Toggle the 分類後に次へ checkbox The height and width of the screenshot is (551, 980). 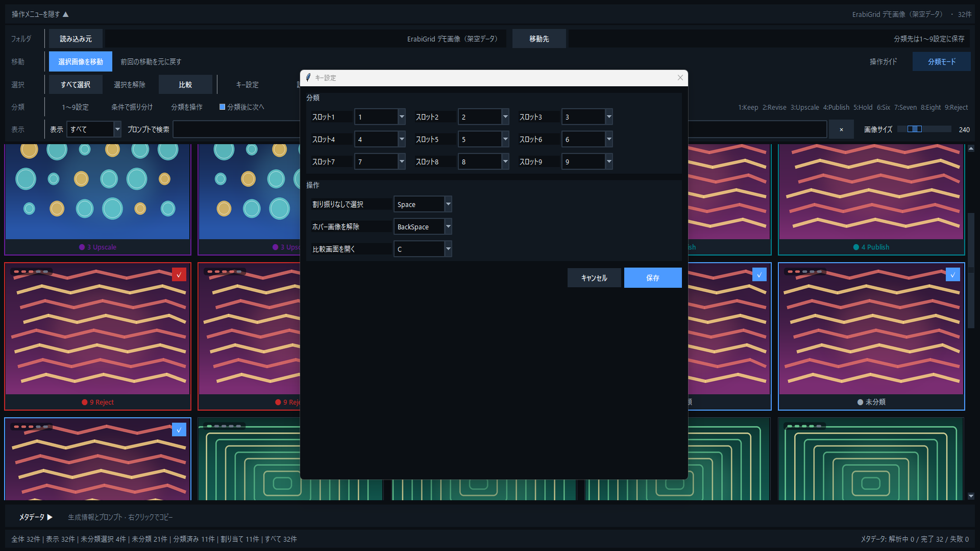tap(222, 107)
